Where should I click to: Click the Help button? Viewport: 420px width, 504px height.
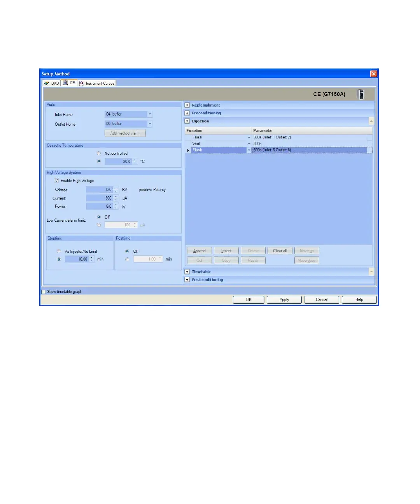pos(359,300)
